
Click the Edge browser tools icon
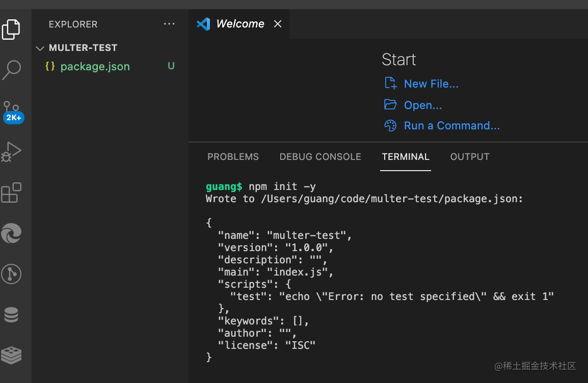click(11, 233)
